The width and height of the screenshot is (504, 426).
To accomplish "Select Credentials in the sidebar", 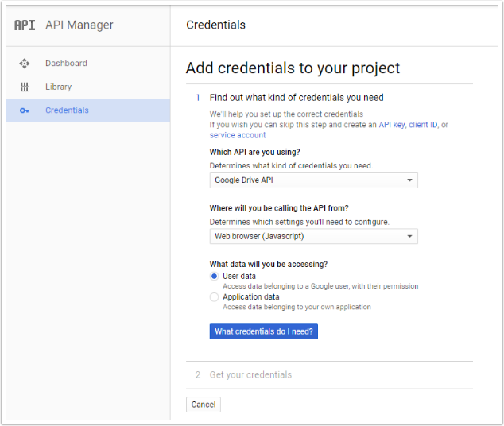I will [87, 110].
